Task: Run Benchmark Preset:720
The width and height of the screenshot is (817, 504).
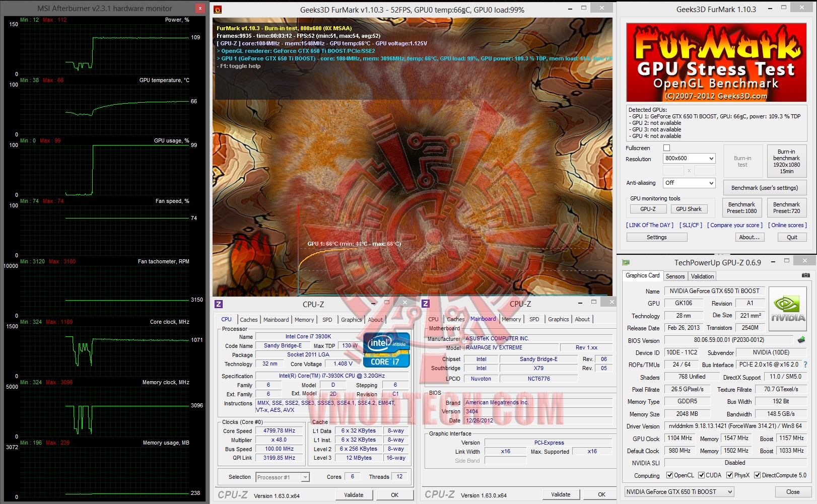Action: tap(786, 207)
